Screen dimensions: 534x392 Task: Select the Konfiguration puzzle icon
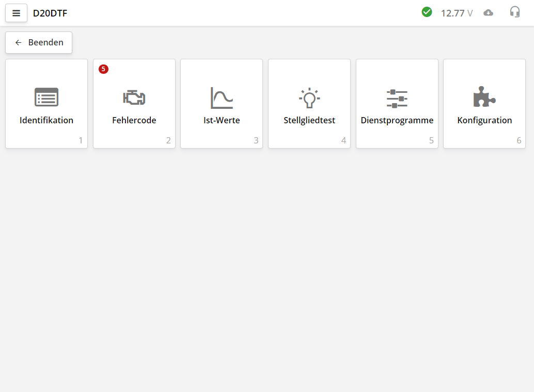484,97
